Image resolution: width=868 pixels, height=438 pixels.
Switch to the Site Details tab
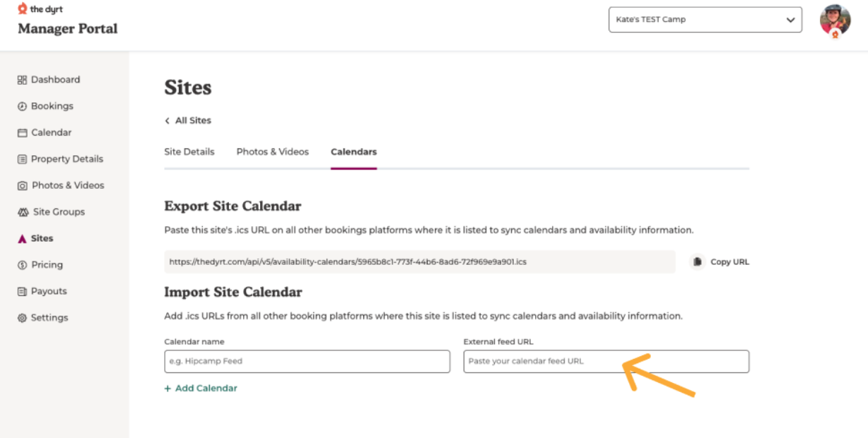[189, 152]
